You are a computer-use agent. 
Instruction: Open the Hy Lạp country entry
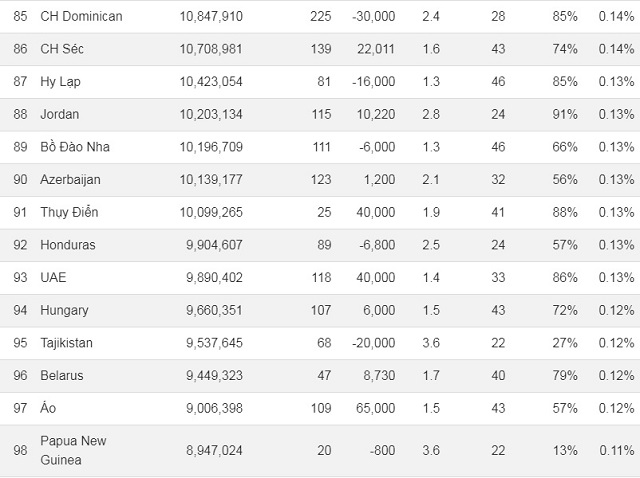pos(60,82)
